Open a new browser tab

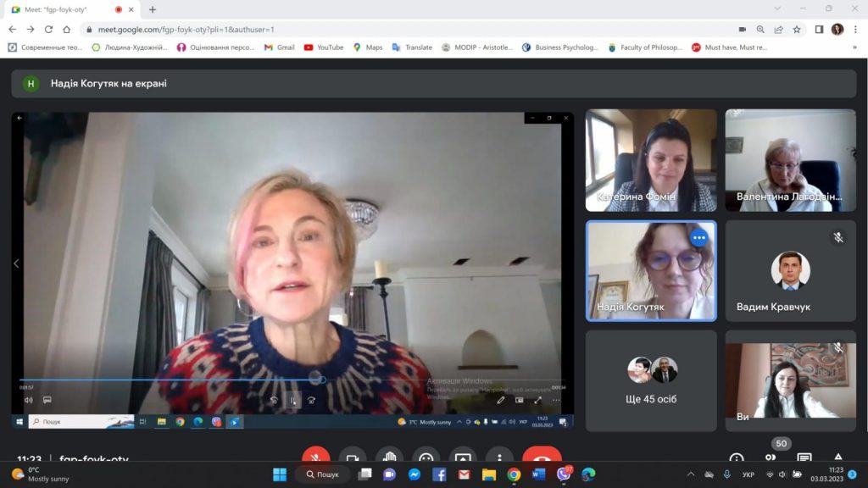153,9
